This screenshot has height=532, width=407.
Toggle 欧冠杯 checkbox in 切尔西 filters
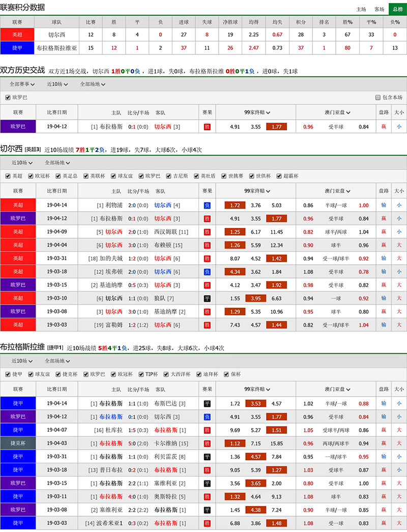31,176
